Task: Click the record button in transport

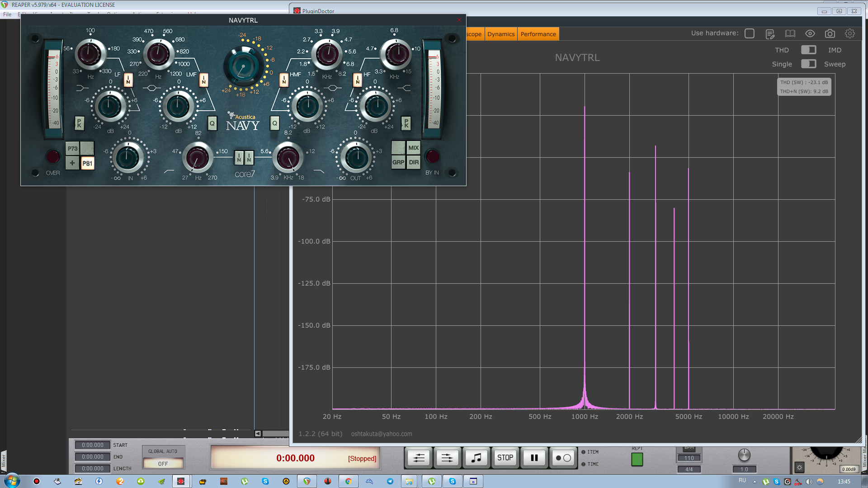Action: (563, 458)
